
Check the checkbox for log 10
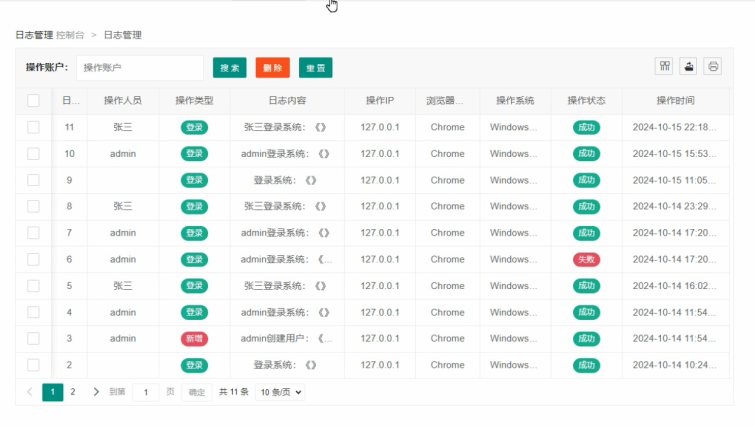(x=33, y=154)
